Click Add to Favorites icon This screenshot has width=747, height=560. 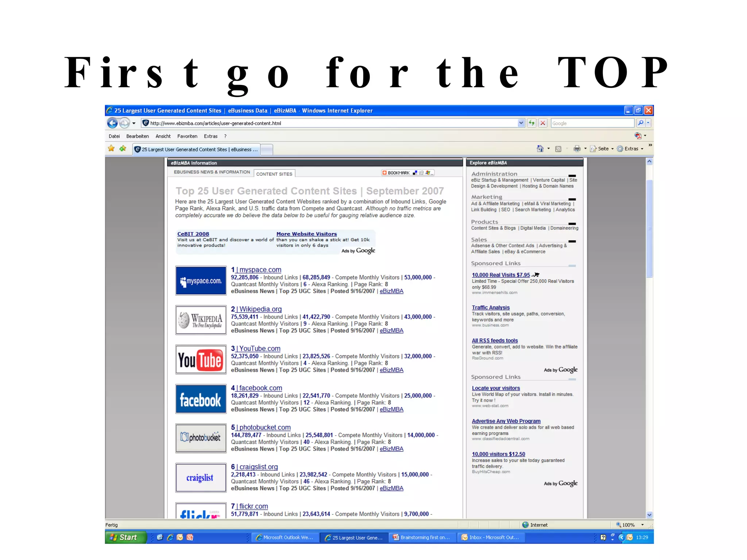(123, 149)
